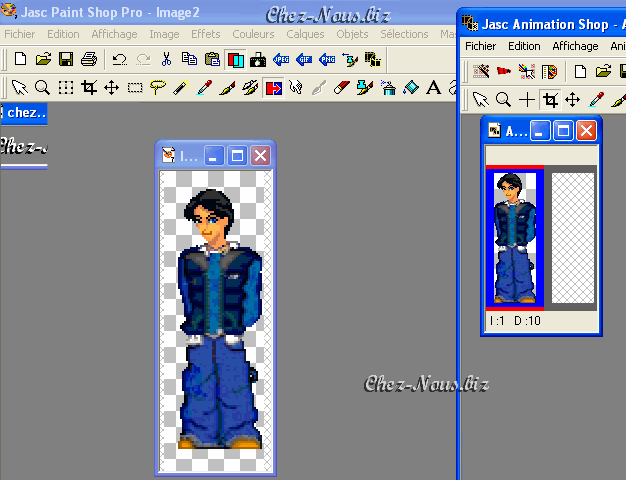The image size is (626, 480).
Task: Select the Freehand lasso tool
Action: click(158, 87)
